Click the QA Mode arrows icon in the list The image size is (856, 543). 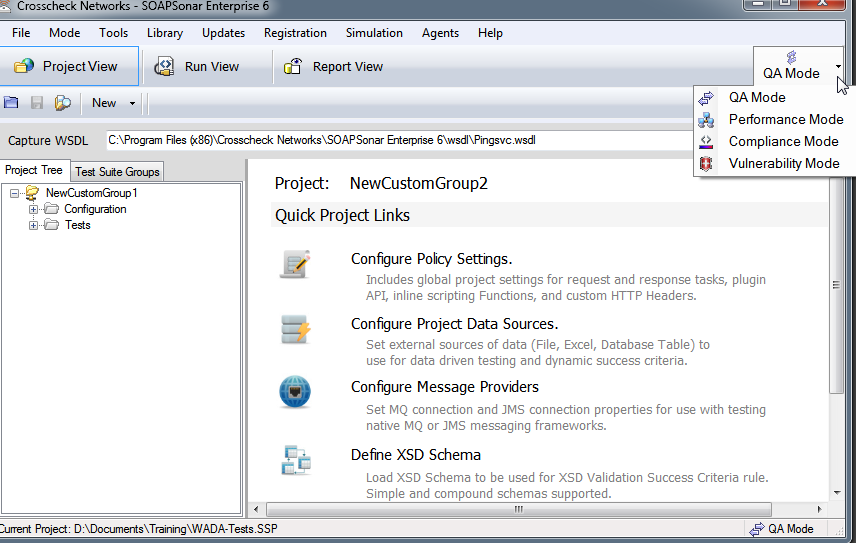point(706,98)
